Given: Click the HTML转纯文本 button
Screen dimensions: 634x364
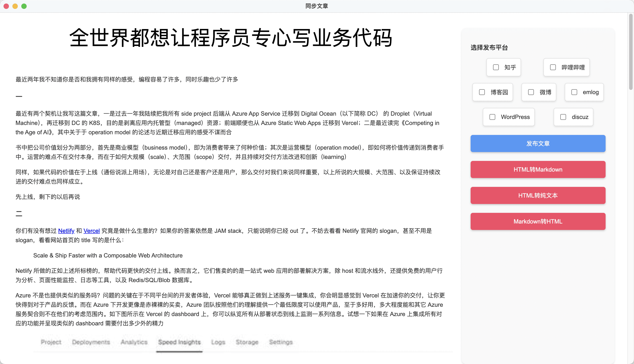Looking at the screenshot, I should point(538,196).
